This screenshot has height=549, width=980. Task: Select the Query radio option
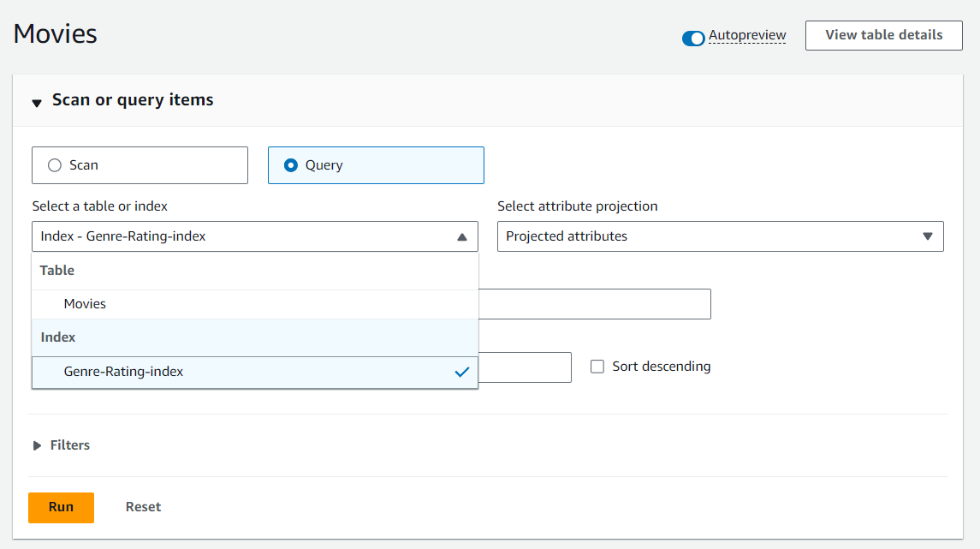pos(291,165)
